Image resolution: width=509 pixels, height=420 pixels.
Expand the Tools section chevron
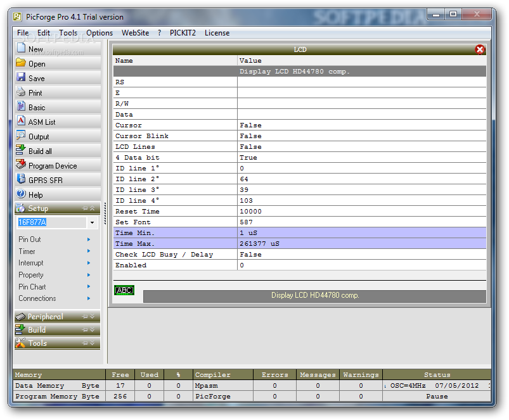[93, 343]
